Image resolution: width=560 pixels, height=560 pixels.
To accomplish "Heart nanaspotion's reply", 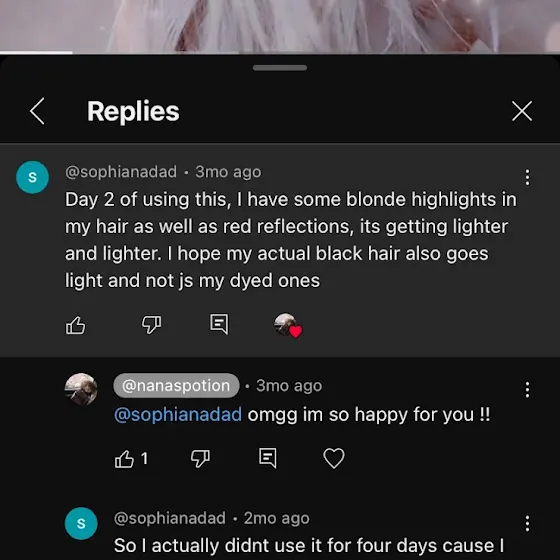I will point(334,458).
